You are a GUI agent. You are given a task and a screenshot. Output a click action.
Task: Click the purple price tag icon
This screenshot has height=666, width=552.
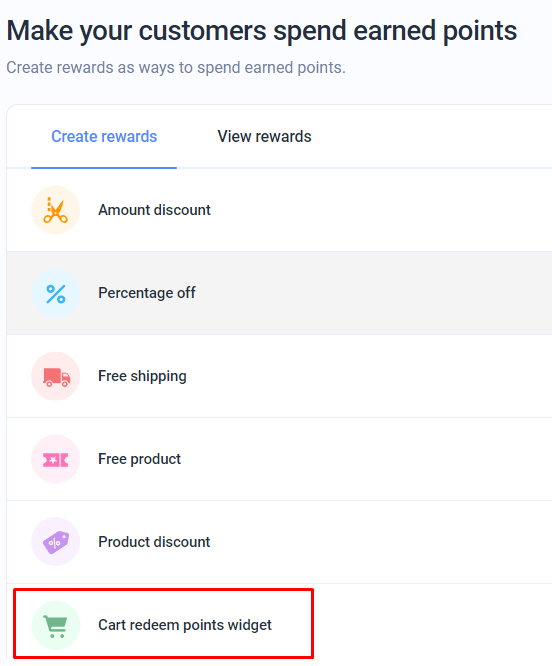click(x=56, y=542)
